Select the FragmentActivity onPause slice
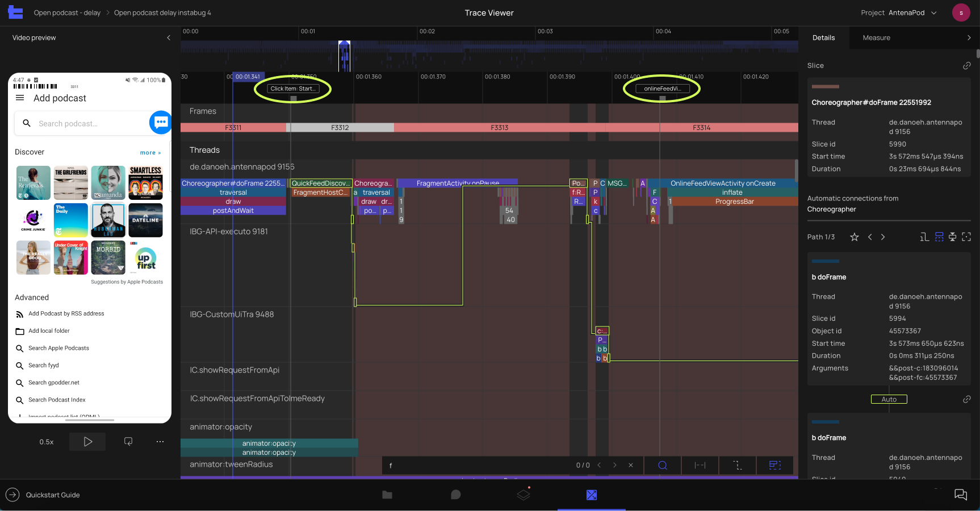 tap(458, 182)
